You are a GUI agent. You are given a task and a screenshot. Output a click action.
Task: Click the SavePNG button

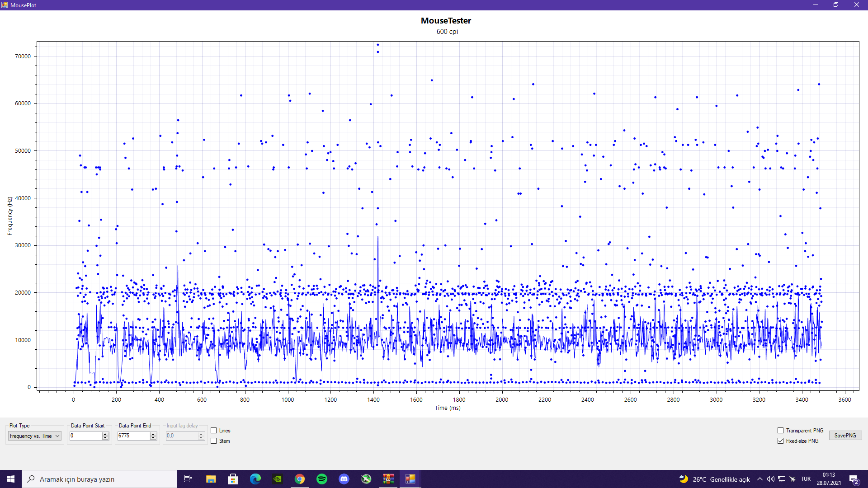[845, 436]
